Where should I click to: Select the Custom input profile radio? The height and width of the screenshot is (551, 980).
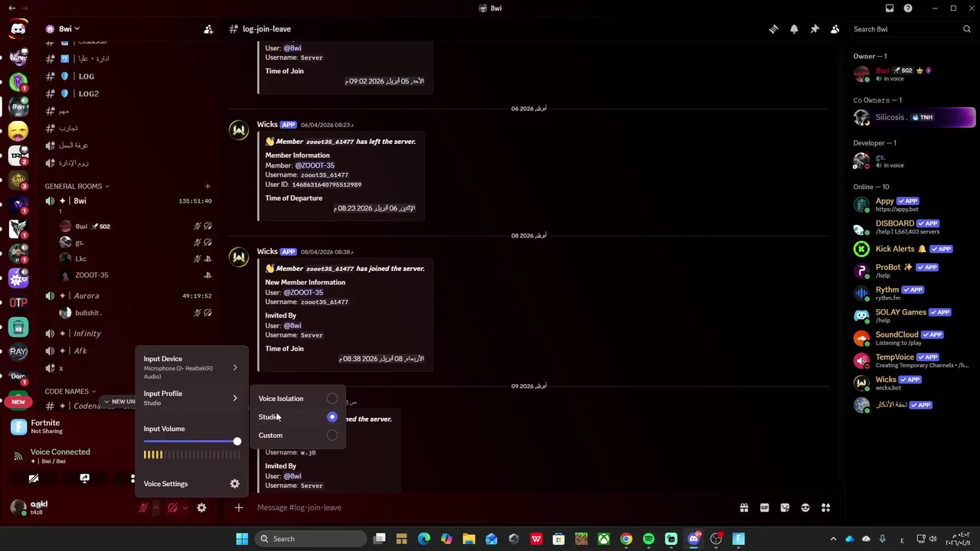[332, 435]
